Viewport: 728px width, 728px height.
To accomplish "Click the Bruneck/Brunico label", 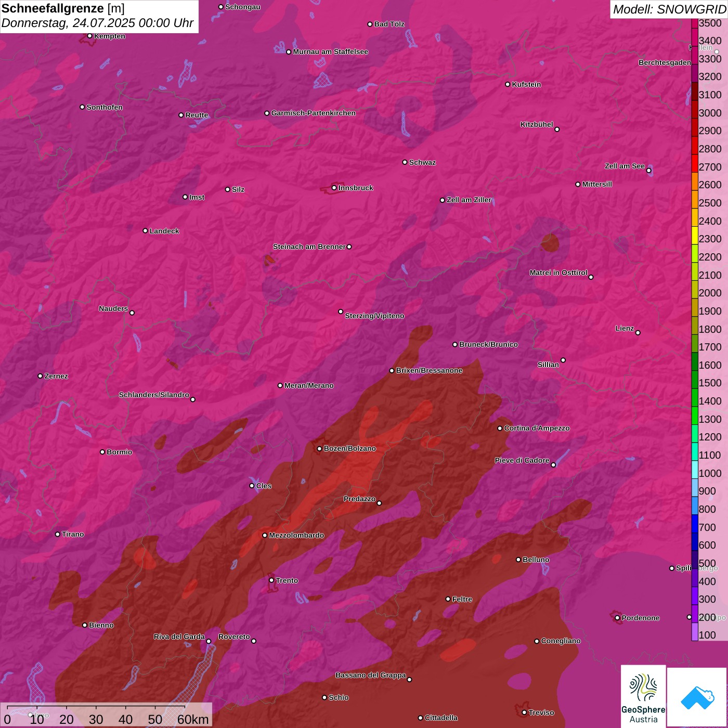I will coord(488,344).
